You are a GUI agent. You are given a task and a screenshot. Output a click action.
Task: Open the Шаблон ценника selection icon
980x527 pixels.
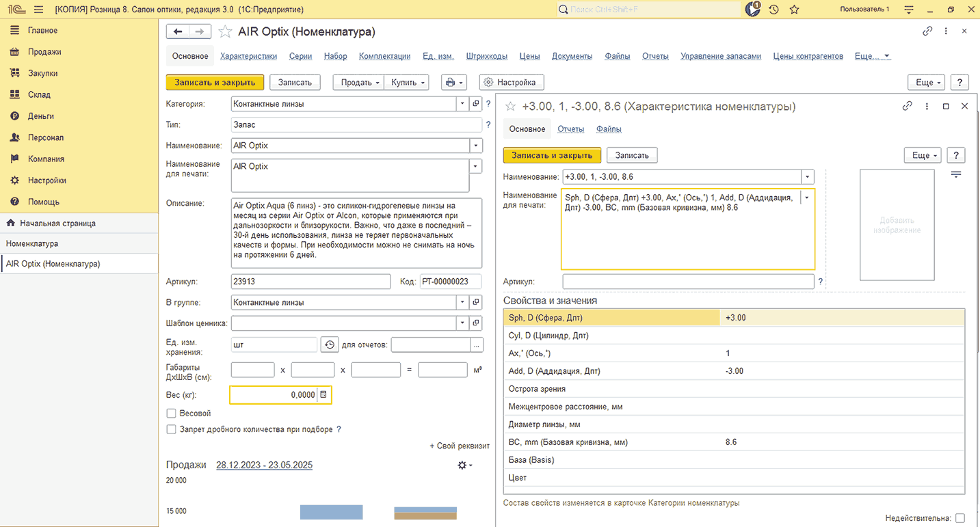point(476,323)
